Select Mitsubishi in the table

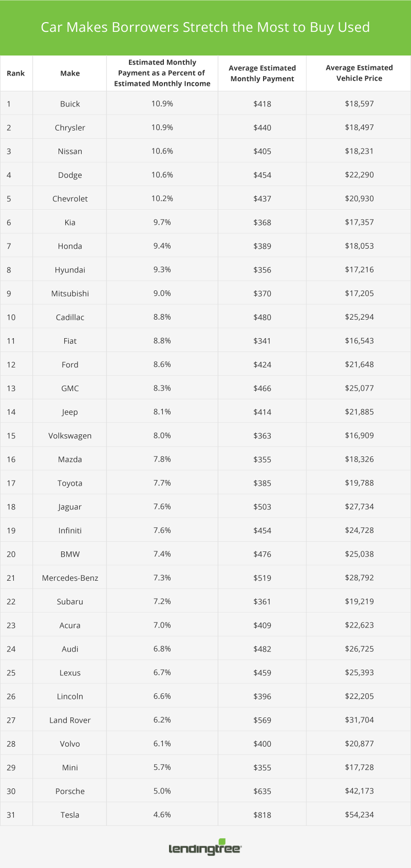[x=70, y=293]
